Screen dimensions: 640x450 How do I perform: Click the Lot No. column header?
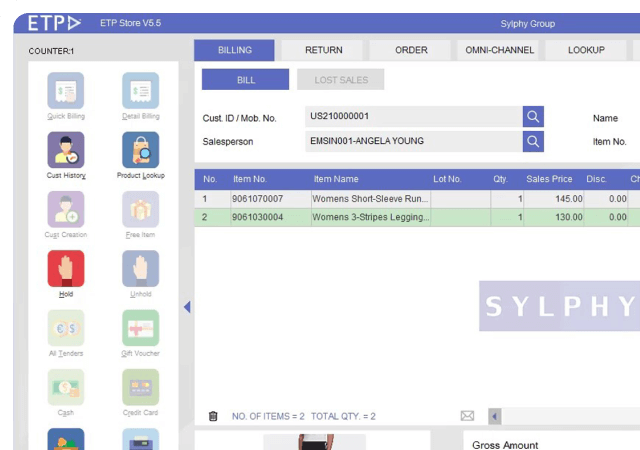click(447, 179)
